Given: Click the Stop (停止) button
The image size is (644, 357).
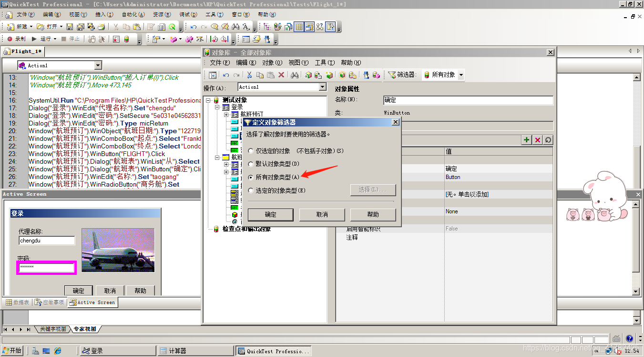Looking at the screenshot, I should point(71,39).
